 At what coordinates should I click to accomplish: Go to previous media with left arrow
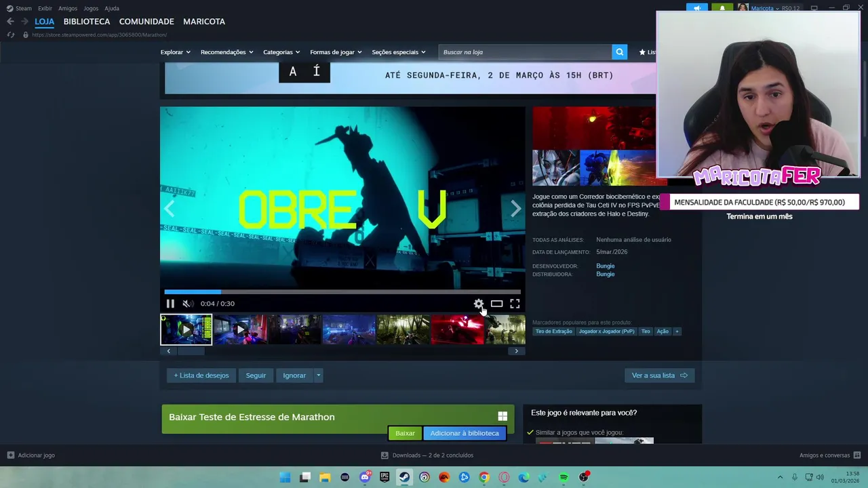(169, 209)
